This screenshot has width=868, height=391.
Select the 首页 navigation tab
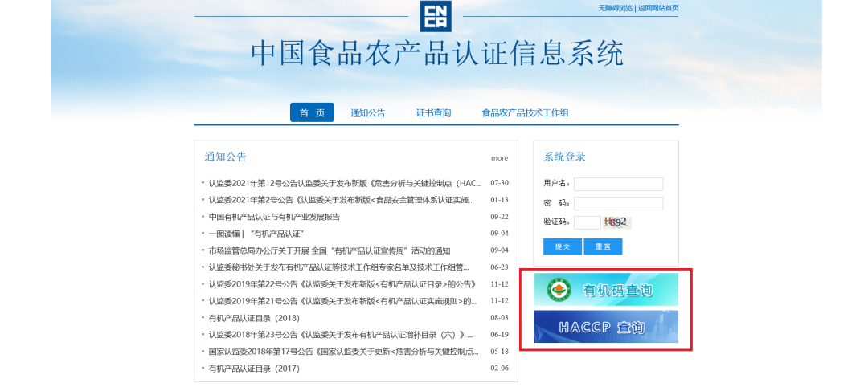[312, 113]
